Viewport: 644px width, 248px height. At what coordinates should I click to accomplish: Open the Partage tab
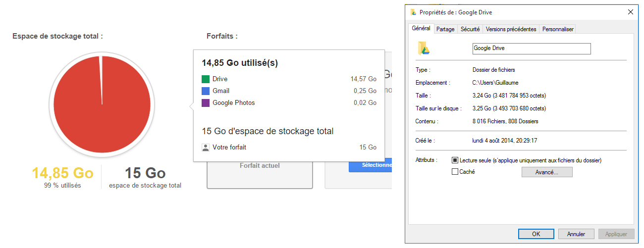coord(445,29)
